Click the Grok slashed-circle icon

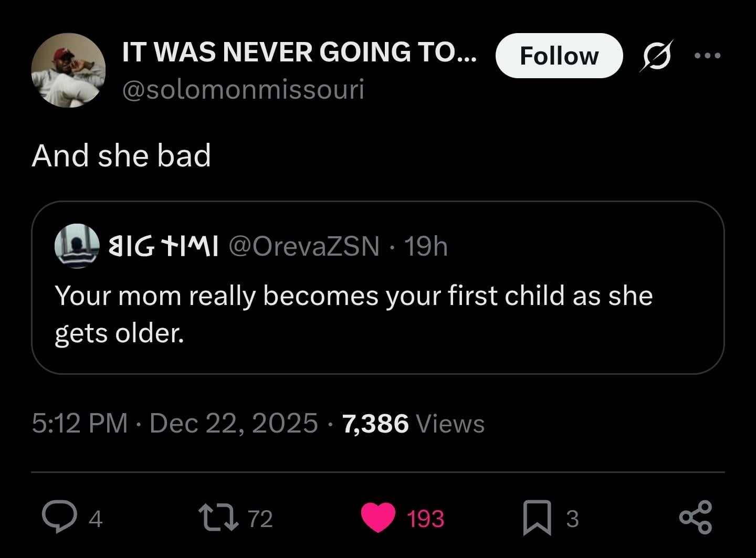(656, 56)
